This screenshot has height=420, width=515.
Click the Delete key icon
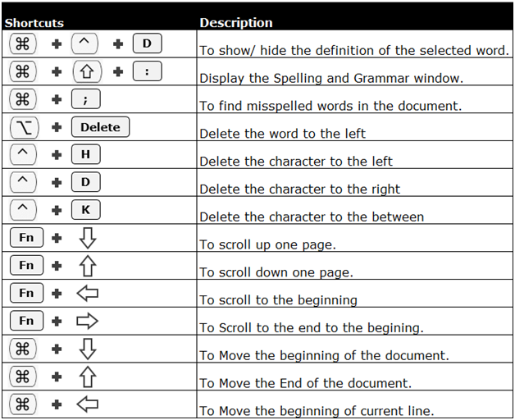tap(100, 127)
